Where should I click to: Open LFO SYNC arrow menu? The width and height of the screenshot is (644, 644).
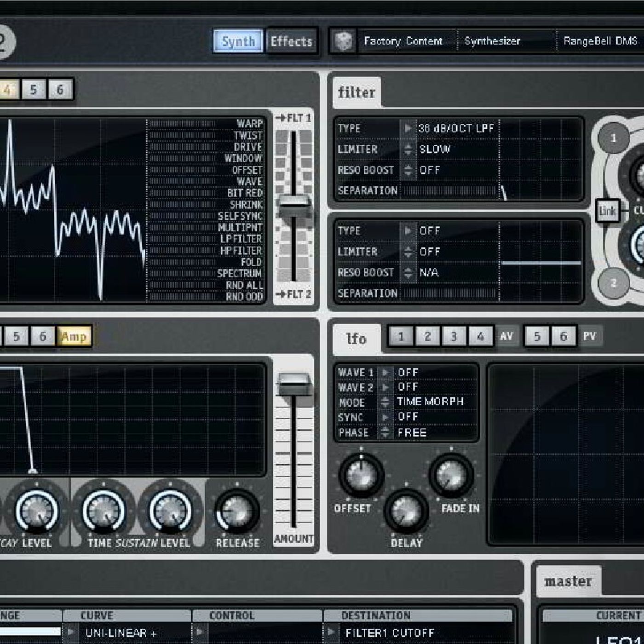(385, 417)
